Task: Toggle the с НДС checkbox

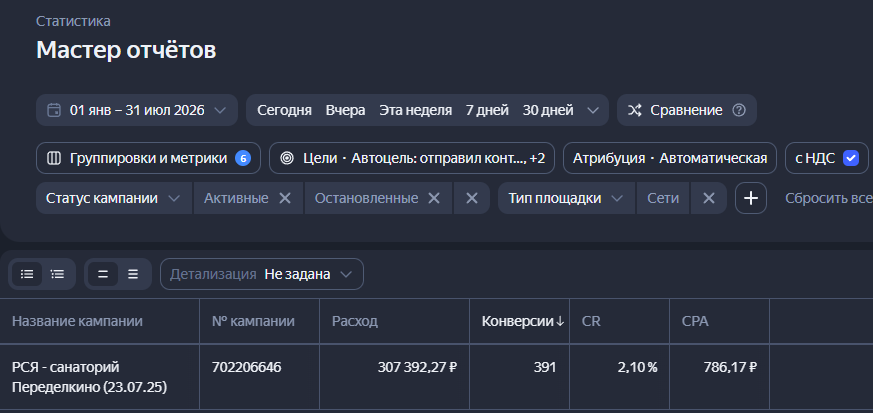Action: [x=851, y=158]
